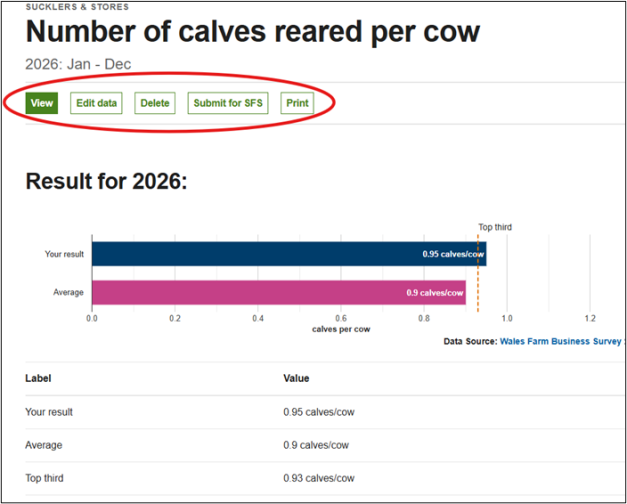Click the 2026: Jan - Dec period text
The image size is (627, 504).
tap(78, 65)
